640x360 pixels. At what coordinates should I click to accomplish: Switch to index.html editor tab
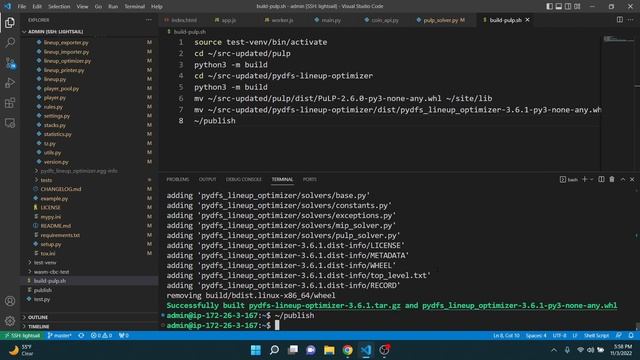click(x=184, y=20)
